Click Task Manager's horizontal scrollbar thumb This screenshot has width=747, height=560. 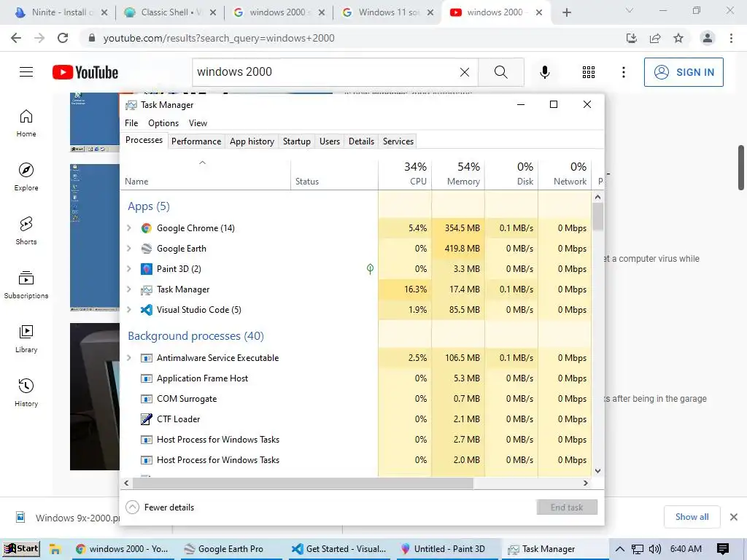point(303,483)
